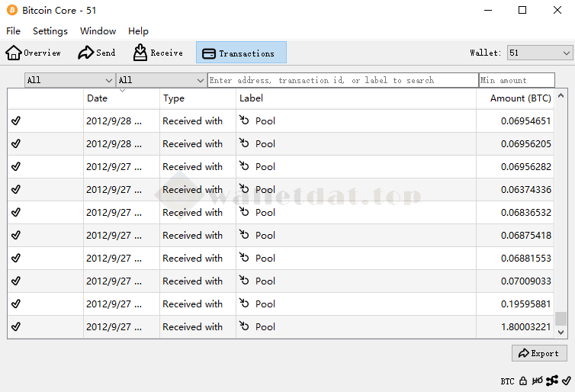Click the wallet lock encryption status icon
Image resolution: width=575 pixels, height=392 pixels.
[x=523, y=381]
